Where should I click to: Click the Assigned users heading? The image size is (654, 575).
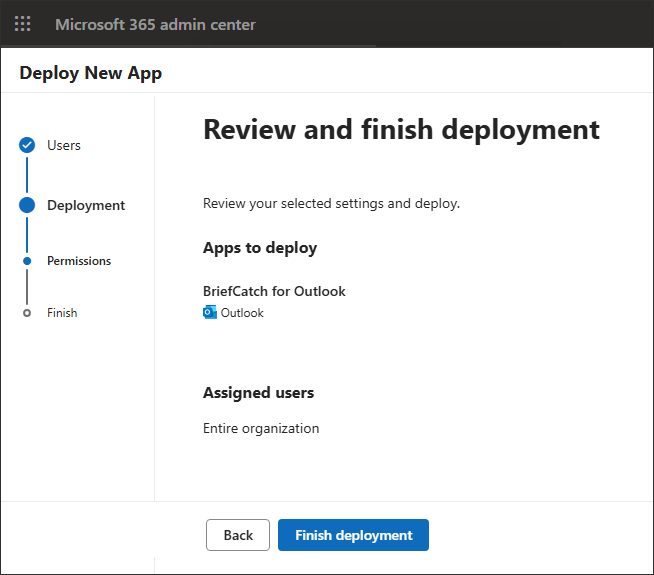point(258,393)
